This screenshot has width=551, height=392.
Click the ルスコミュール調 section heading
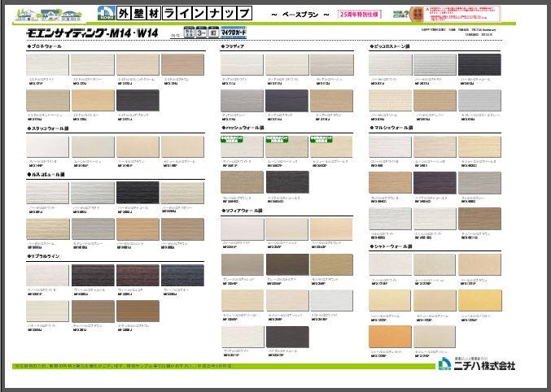46,175
